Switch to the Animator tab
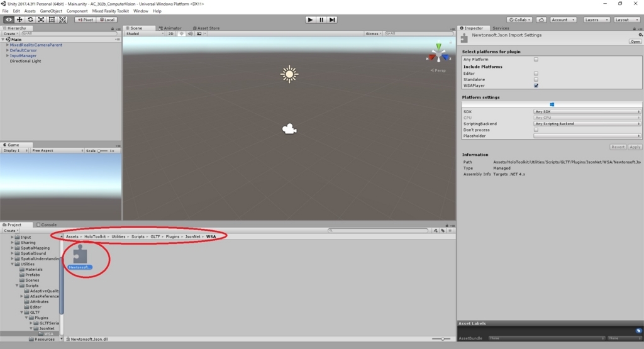This screenshot has height=349, width=644. pos(170,28)
